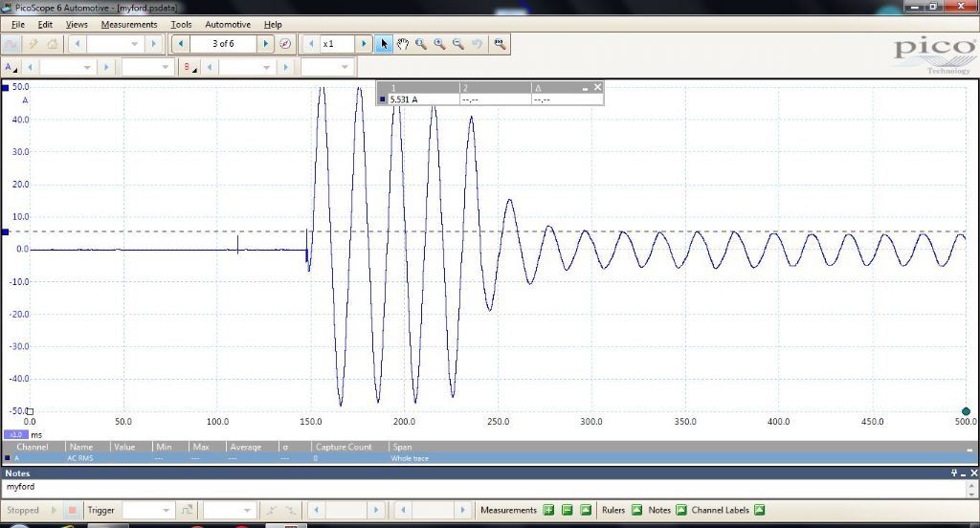980x528 pixels.
Task: Select the pointer selection tool
Action: coord(384,44)
